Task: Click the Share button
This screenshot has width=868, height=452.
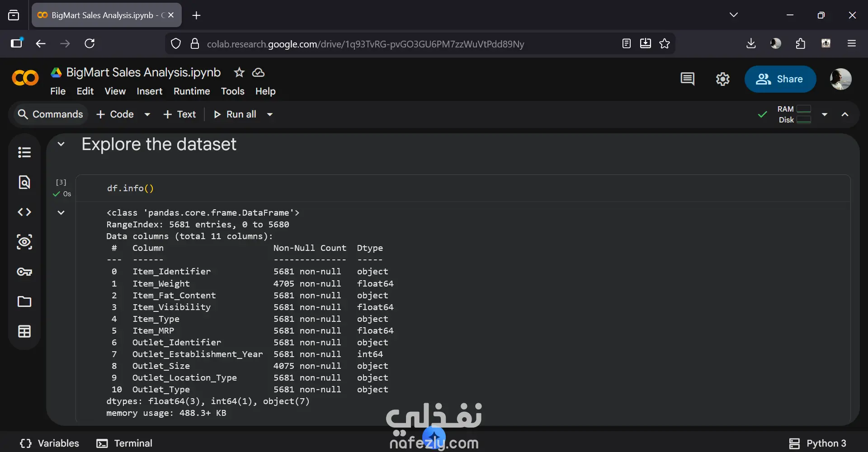Action: click(x=780, y=79)
